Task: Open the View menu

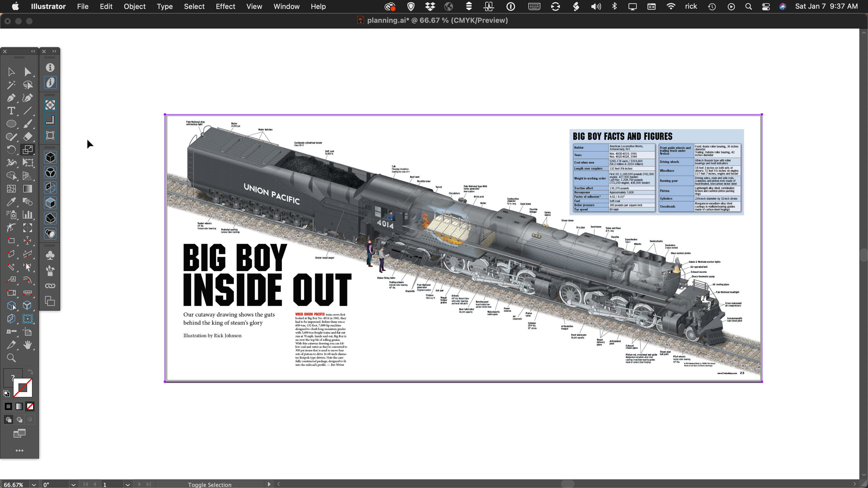Action: (x=254, y=7)
